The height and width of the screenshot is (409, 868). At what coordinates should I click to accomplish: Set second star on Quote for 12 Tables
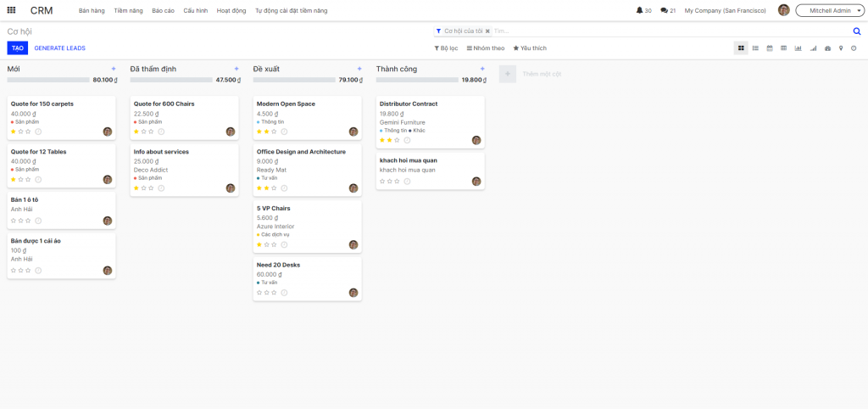(21, 179)
